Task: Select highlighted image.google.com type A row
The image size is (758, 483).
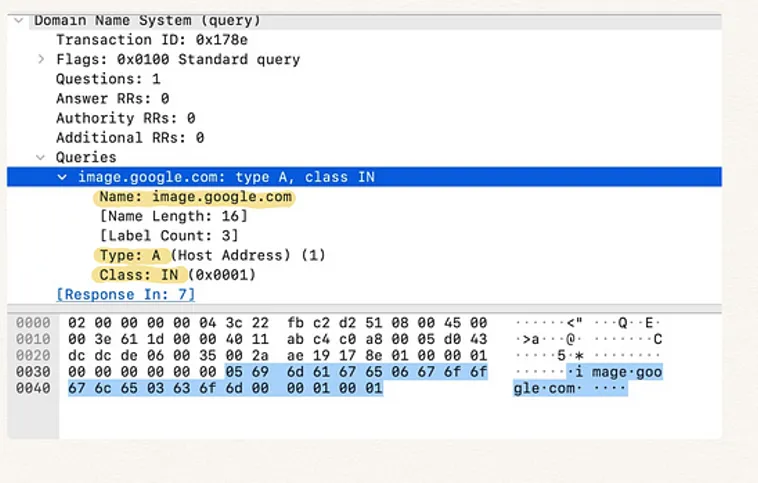Action: tap(226, 177)
